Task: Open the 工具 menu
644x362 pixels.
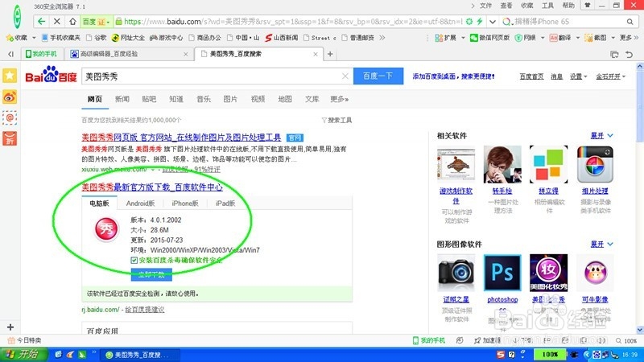Action: 547,6
